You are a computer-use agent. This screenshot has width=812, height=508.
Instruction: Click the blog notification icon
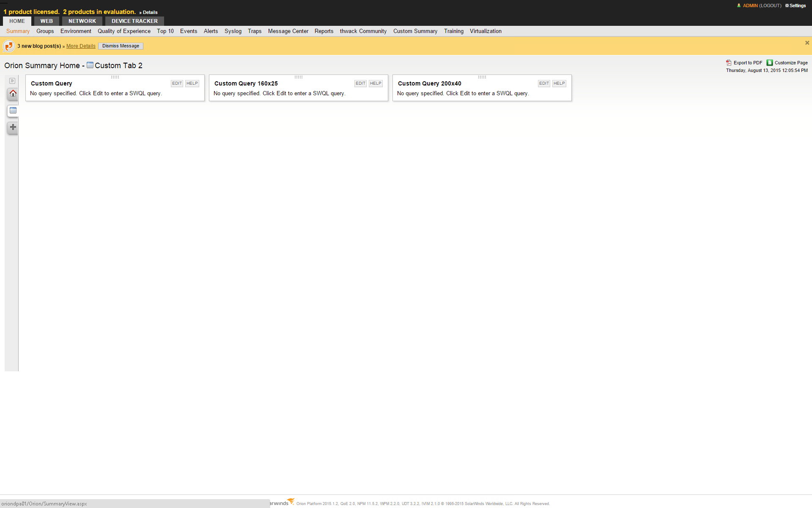[x=9, y=46]
